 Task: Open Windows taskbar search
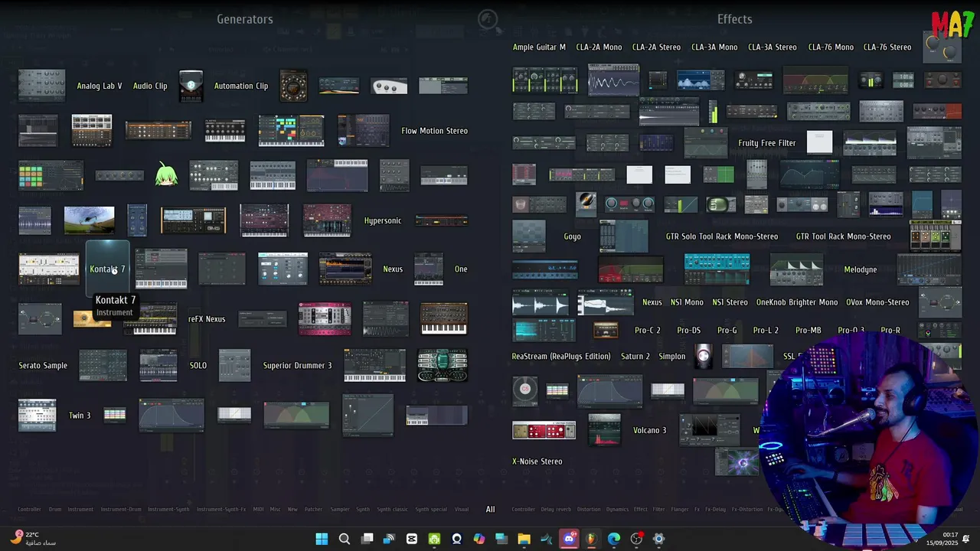click(345, 539)
